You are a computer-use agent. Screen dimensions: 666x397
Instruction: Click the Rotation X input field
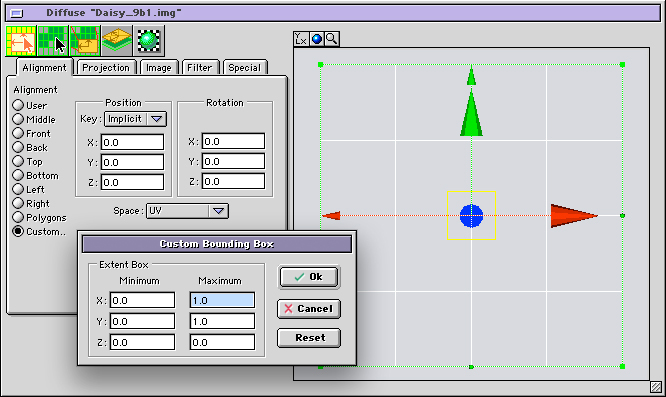(x=233, y=141)
